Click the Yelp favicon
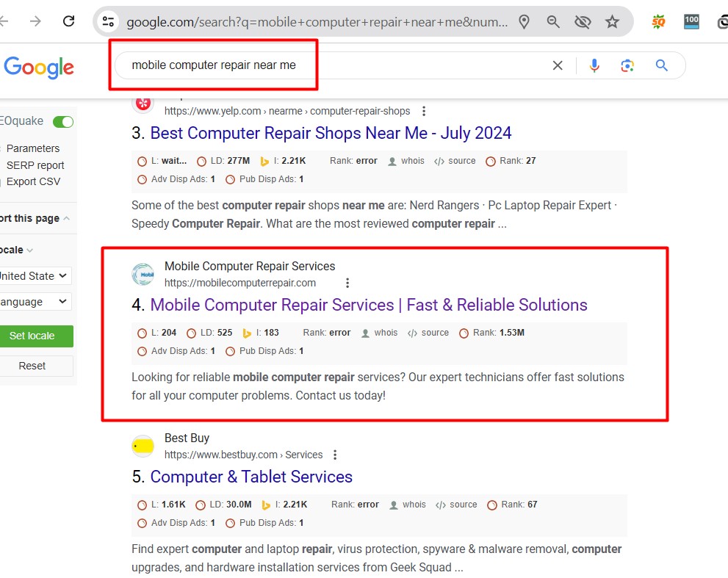This screenshot has width=728, height=578. click(143, 104)
